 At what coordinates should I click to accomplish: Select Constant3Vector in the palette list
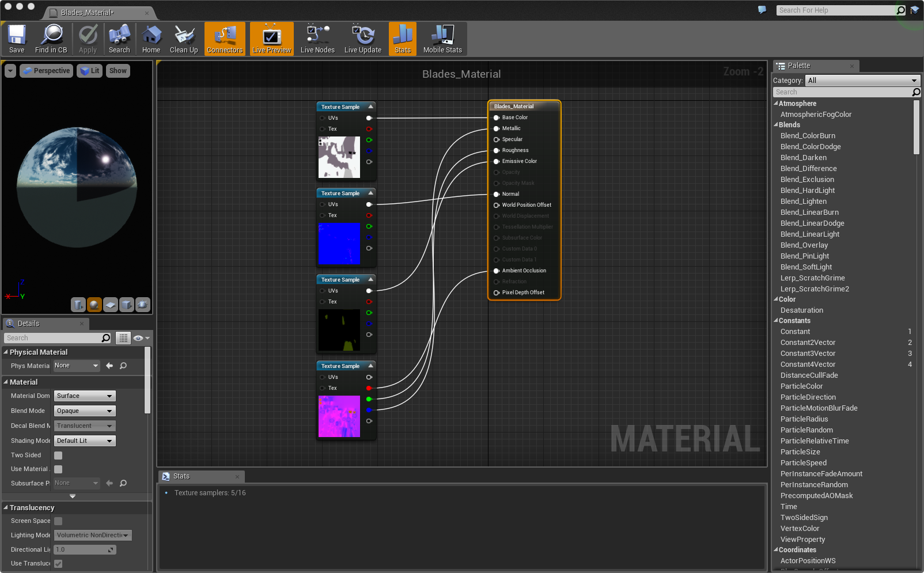point(808,354)
